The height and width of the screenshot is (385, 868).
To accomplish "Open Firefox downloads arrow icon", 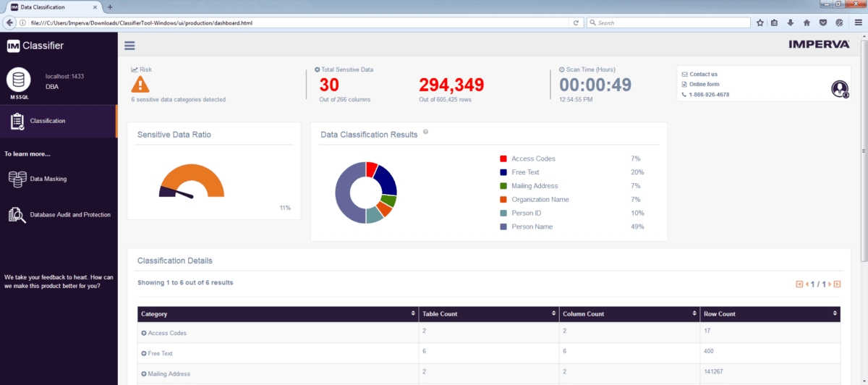I will [x=791, y=22].
